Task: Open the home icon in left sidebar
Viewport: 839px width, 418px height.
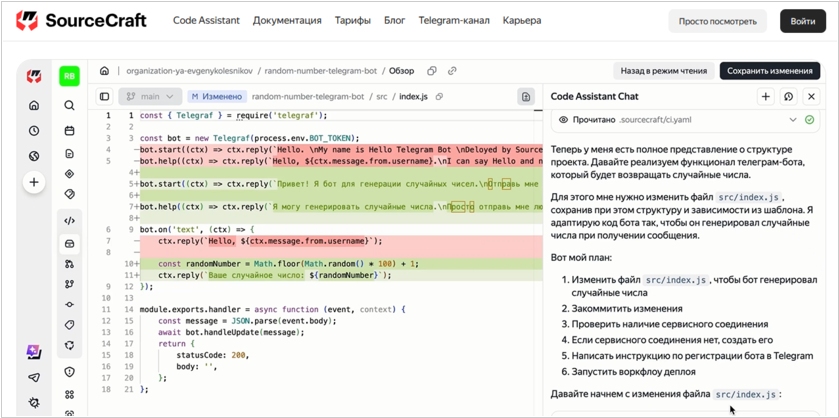Action: (x=34, y=105)
